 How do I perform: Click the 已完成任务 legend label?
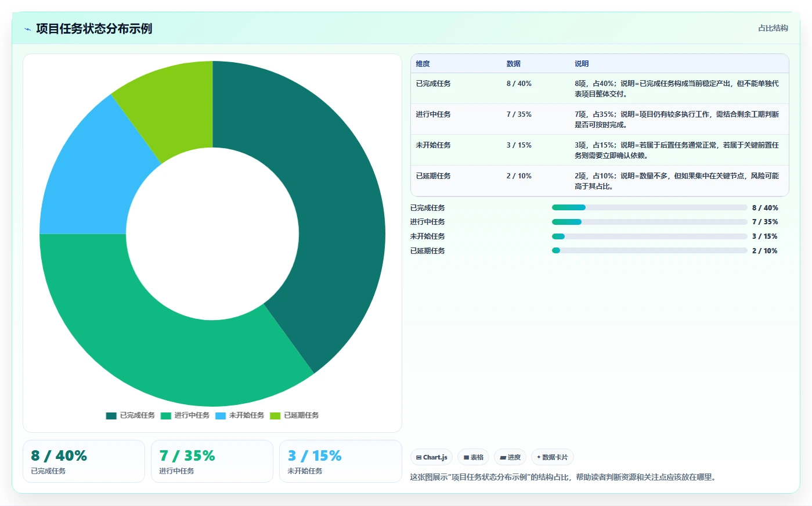138,415
